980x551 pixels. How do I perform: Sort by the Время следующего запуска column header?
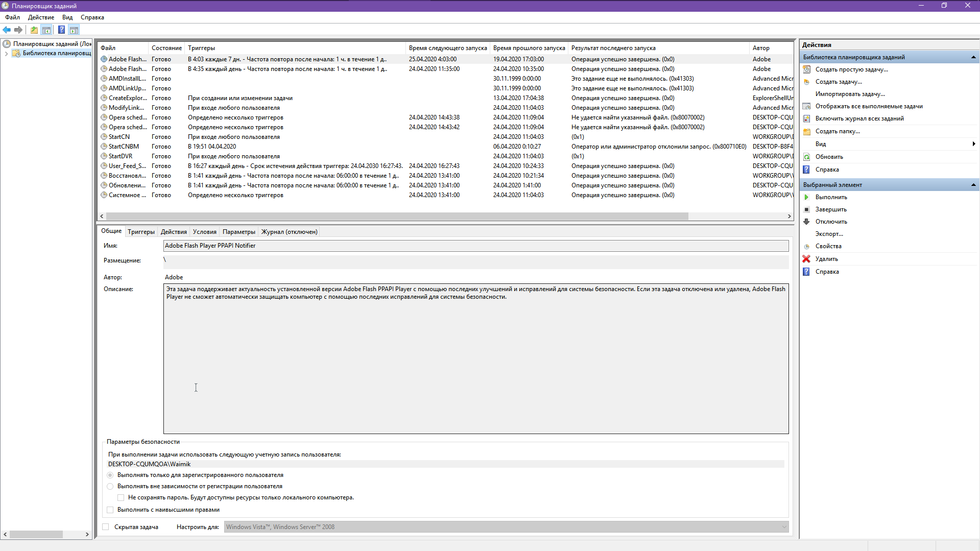[x=448, y=48]
